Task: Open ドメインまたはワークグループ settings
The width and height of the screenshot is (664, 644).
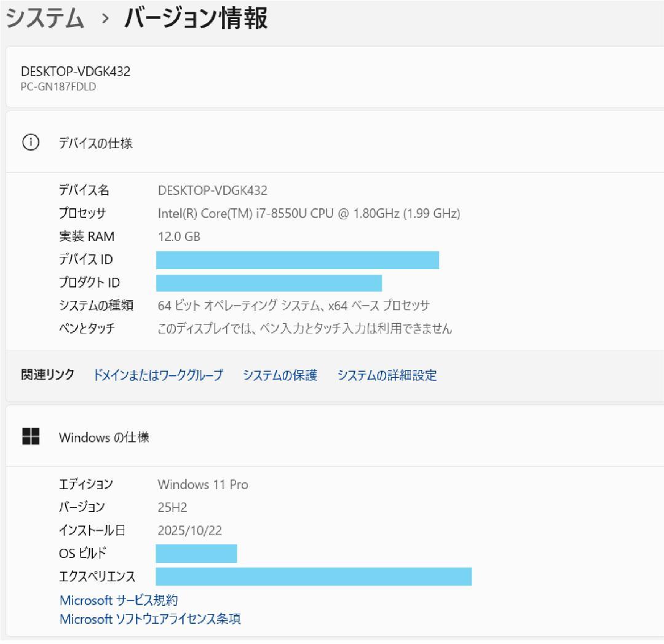Action: [x=158, y=375]
